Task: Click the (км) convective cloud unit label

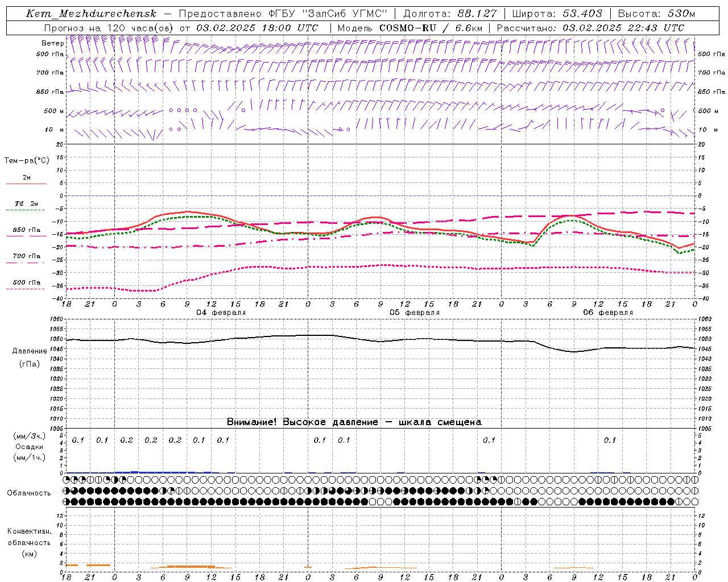Action: (30, 554)
